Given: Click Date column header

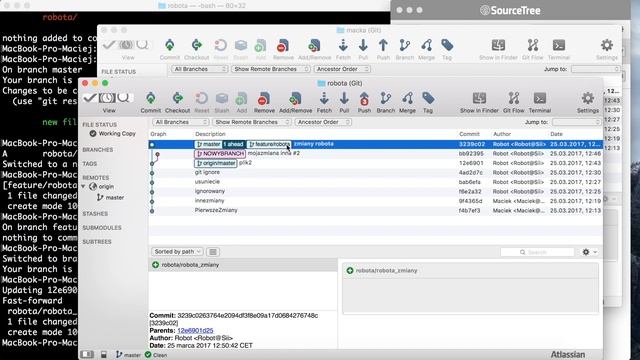Looking at the screenshot, I should click(x=556, y=134).
